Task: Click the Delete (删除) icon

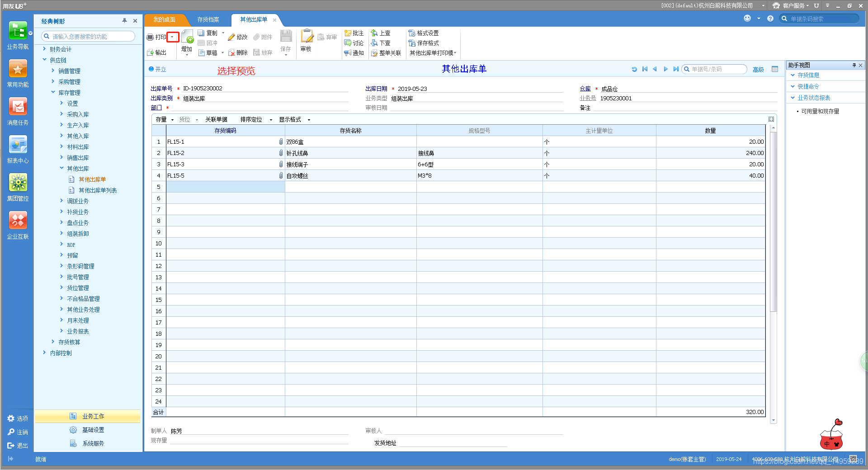Action: click(231, 53)
